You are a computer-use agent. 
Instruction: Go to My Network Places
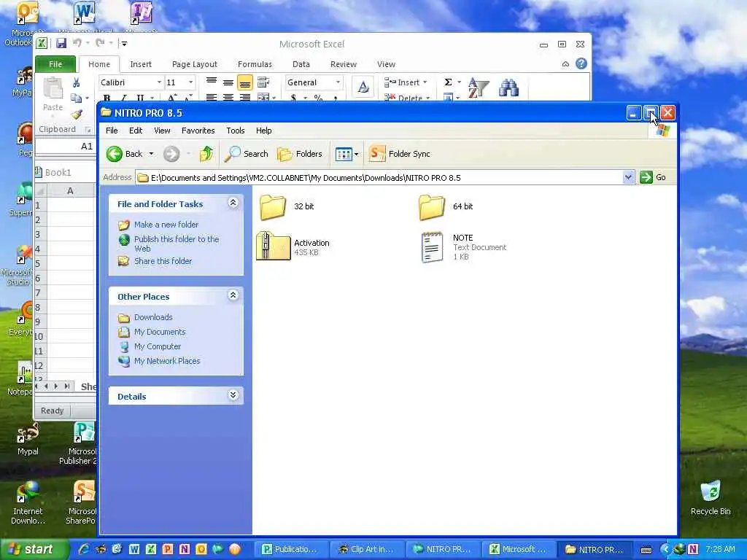(x=167, y=361)
